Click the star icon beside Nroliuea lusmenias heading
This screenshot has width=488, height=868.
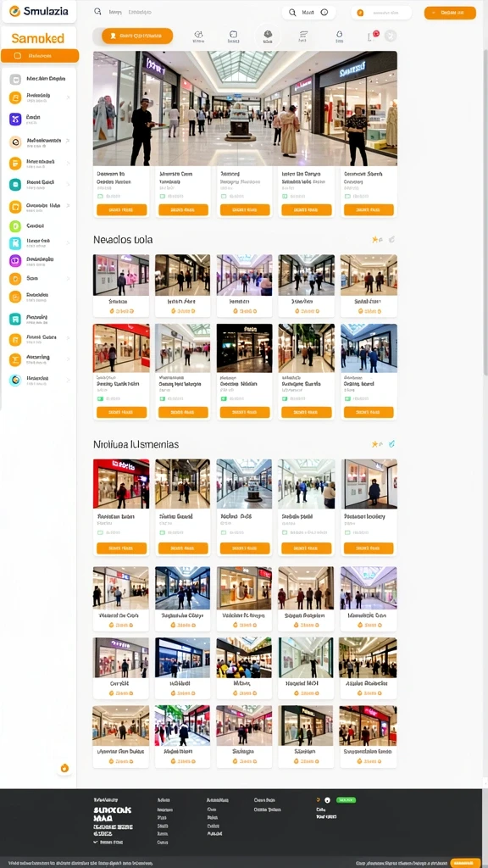(x=375, y=444)
